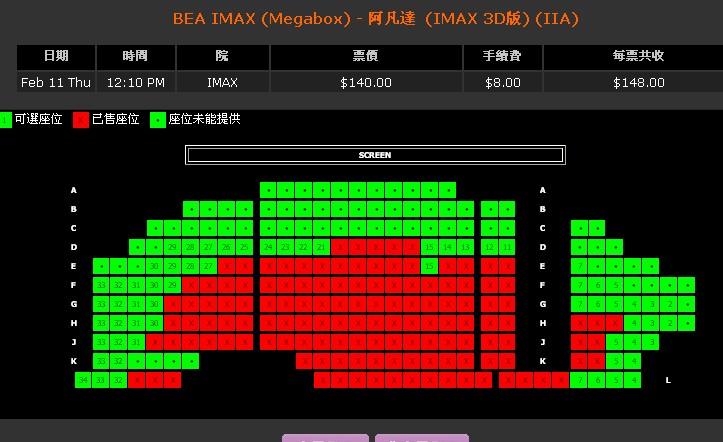Select seat 15 in row D
The width and height of the screenshot is (723, 442).
(x=430, y=247)
